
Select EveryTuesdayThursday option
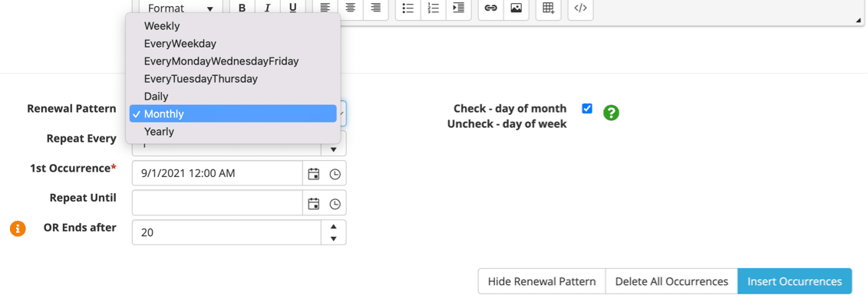pos(233,78)
